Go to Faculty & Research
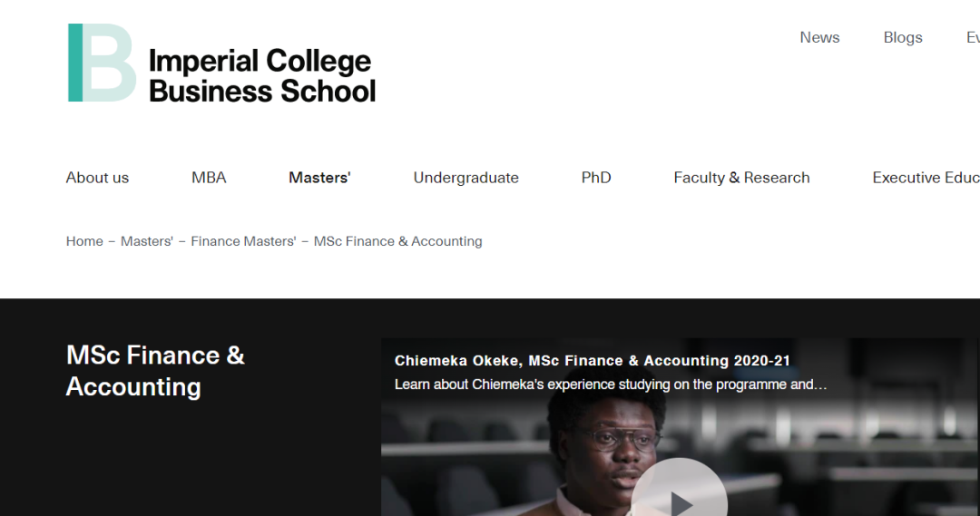 click(x=741, y=178)
